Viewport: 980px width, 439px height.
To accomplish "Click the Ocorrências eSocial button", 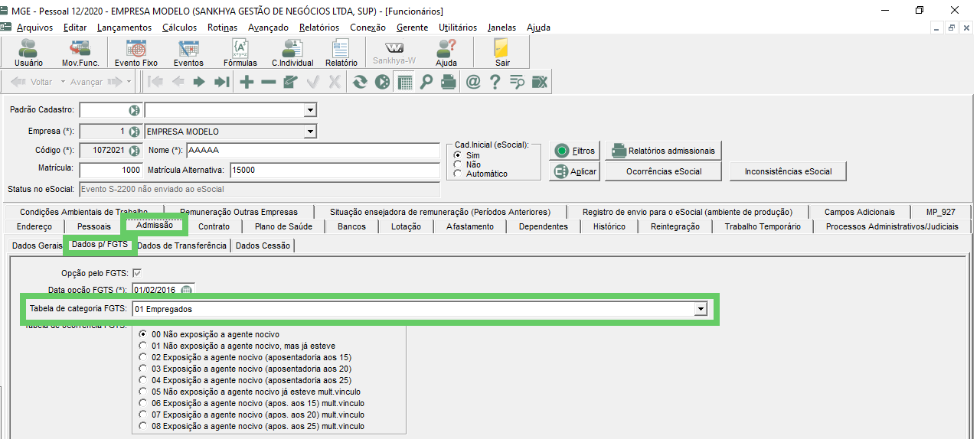I will [x=663, y=171].
